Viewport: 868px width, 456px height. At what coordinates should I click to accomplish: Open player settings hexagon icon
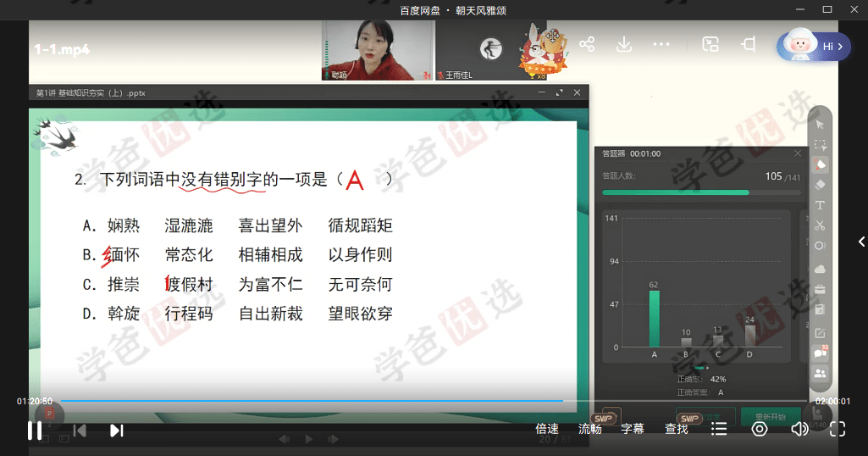pos(760,429)
